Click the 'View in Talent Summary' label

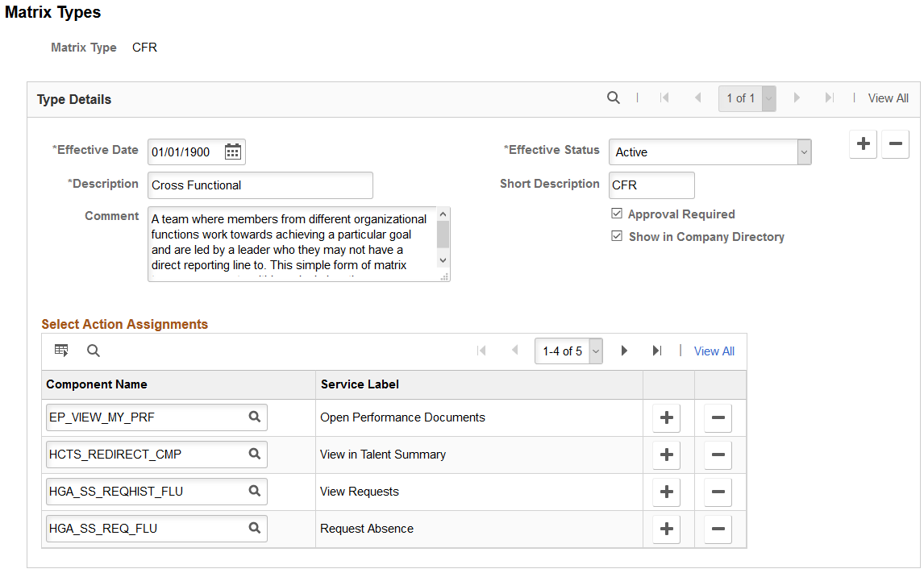pos(383,454)
